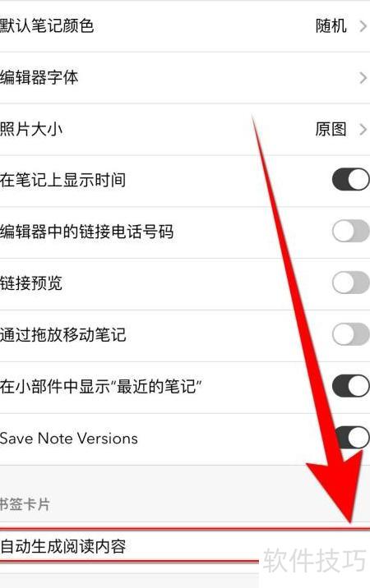Screen dimensions: 370x588
Task: Turn on the 链接预览 switch
Action: pyautogui.click(x=351, y=283)
